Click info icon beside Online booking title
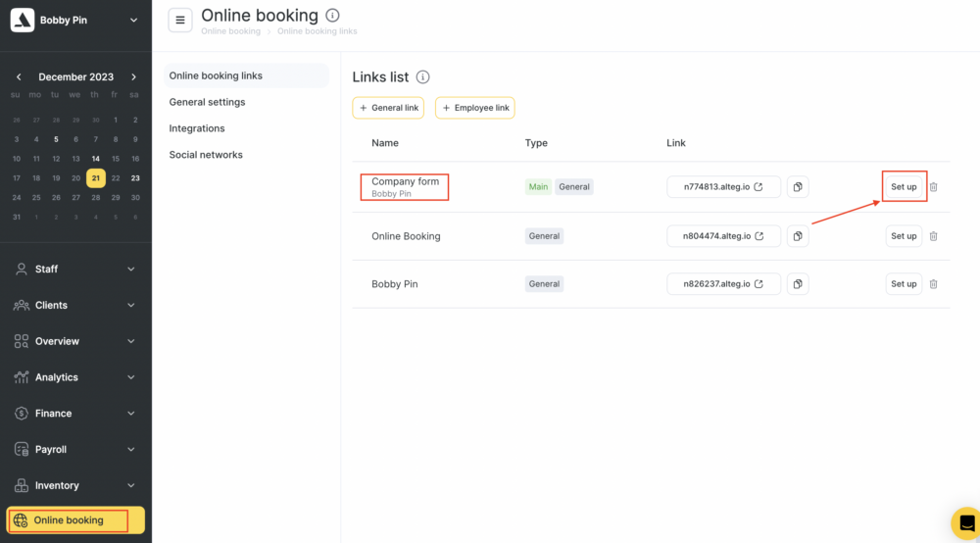The image size is (980, 543). click(x=333, y=16)
